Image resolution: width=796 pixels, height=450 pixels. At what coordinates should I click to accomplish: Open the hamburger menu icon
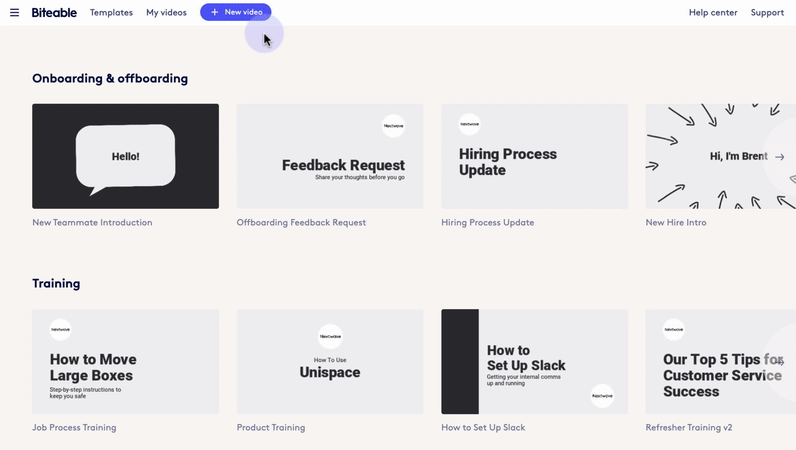14,13
